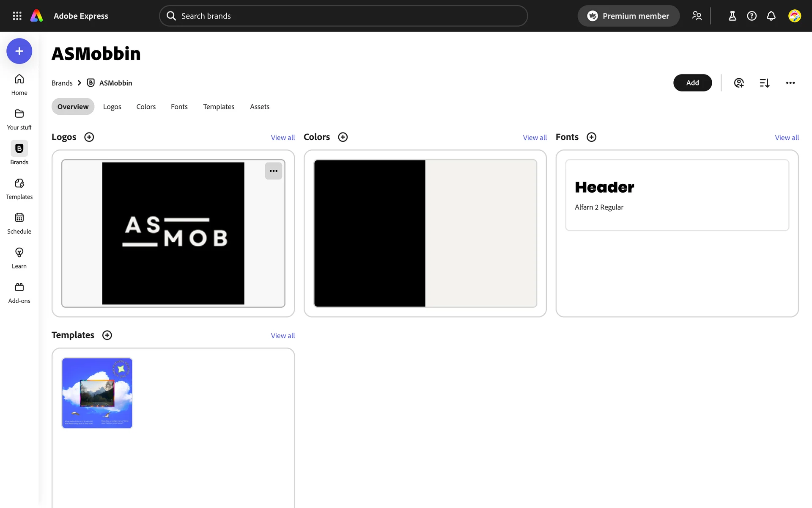
Task: Click the beaker labs icon
Action: pyautogui.click(x=732, y=16)
